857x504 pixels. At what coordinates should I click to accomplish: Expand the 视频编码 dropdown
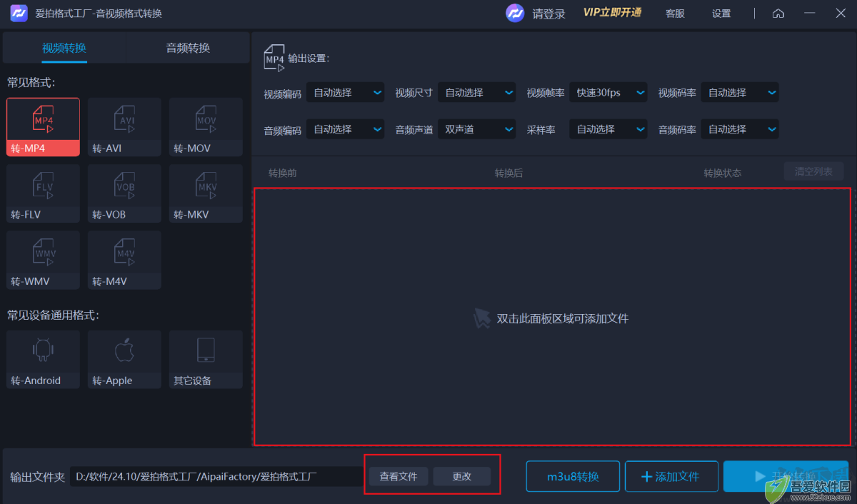point(345,93)
